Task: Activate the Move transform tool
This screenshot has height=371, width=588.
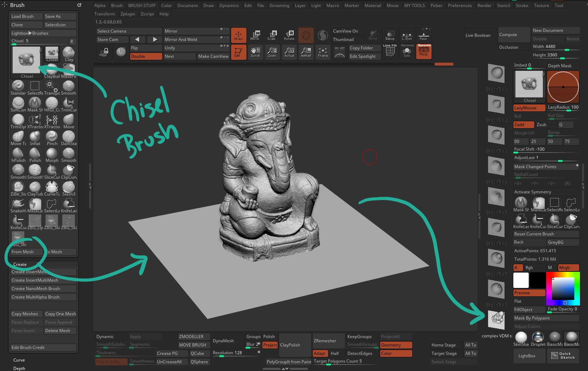Action: (x=255, y=35)
